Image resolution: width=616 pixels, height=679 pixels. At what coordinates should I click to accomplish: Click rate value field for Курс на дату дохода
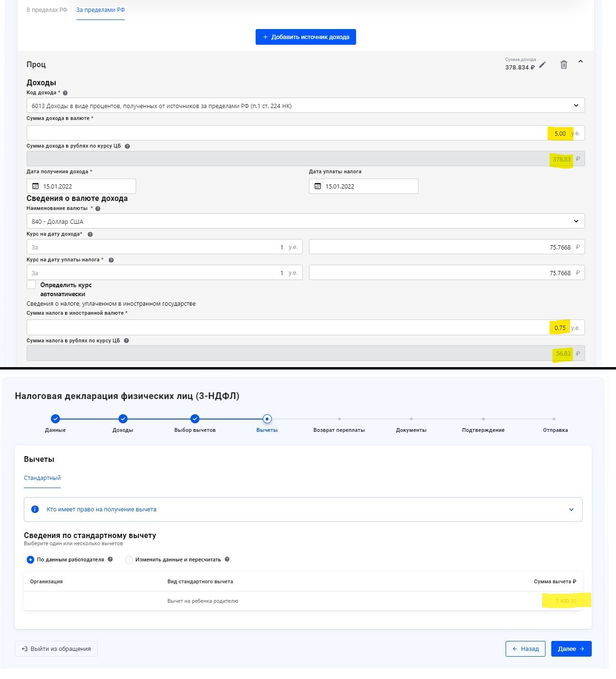447,247
